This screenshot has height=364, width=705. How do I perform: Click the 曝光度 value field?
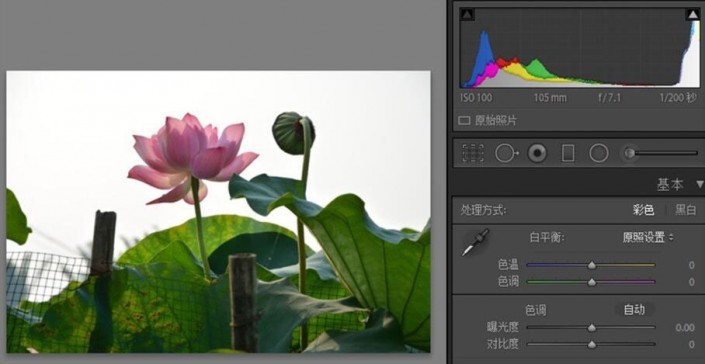(x=685, y=328)
